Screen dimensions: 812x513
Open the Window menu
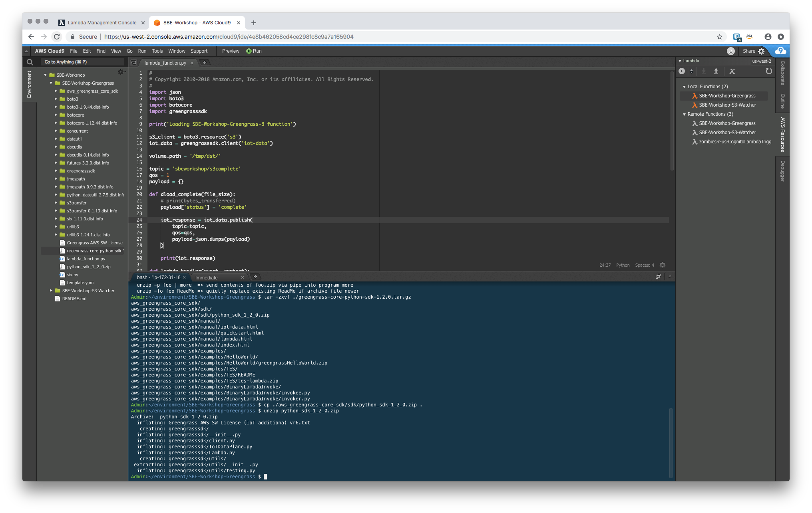click(177, 51)
